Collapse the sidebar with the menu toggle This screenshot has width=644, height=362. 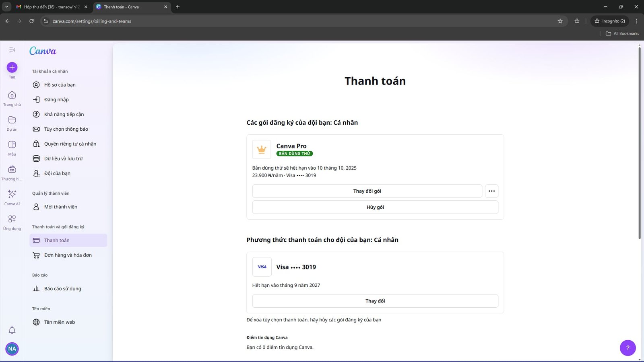point(12,50)
